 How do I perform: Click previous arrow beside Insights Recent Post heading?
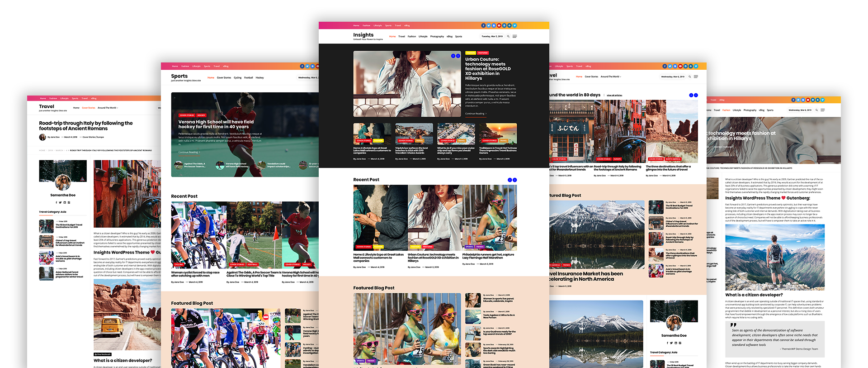pyautogui.click(x=509, y=180)
